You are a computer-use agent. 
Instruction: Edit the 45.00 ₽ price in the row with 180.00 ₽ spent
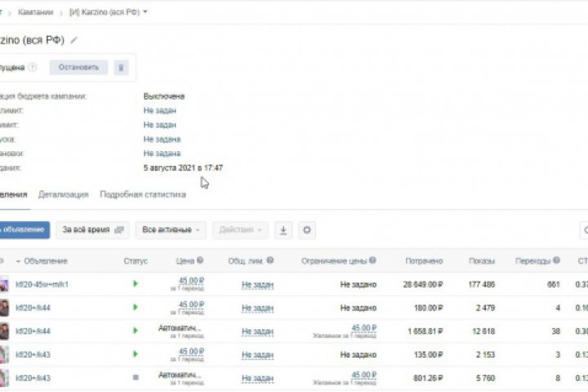point(191,305)
